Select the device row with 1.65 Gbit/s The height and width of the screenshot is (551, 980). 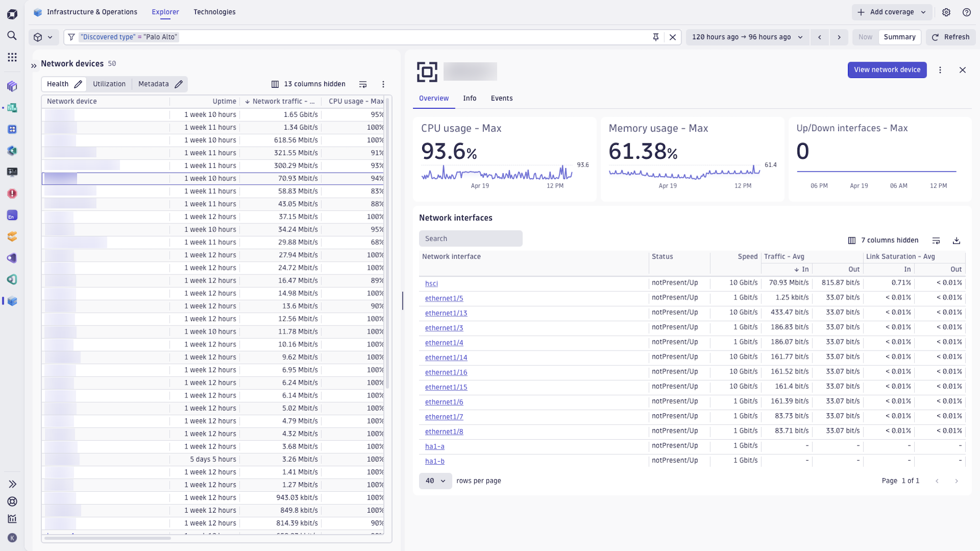213,115
